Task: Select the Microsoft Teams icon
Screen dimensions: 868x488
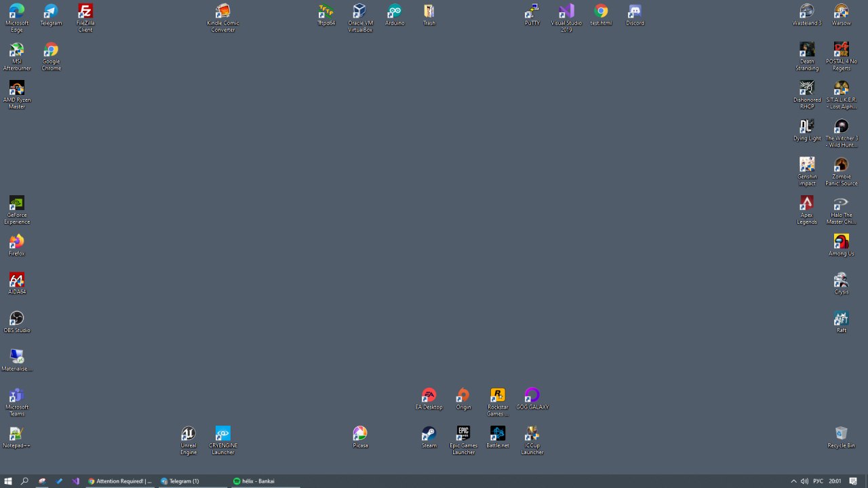Action: 17,402
